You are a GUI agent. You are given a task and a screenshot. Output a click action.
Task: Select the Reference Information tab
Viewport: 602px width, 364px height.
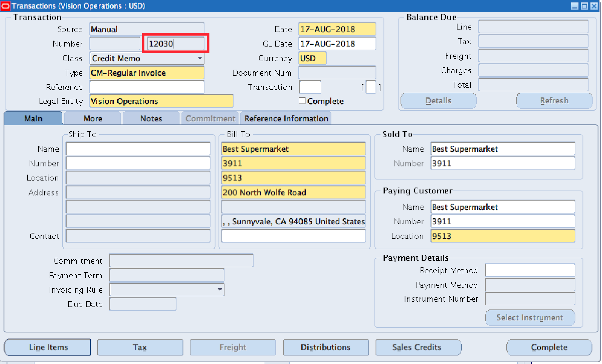[286, 118]
